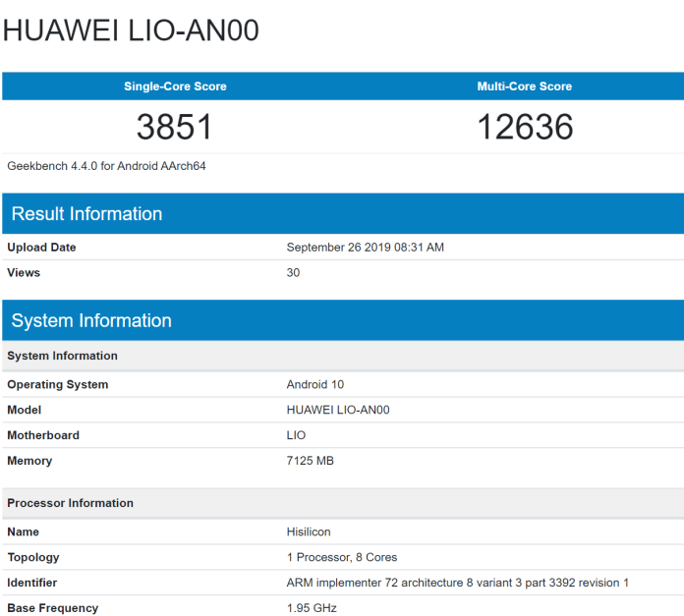Select the September 26 2019 08:31 AM value
Image resolution: width=684 pixels, height=616 pixels.
(x=366, y=248)
